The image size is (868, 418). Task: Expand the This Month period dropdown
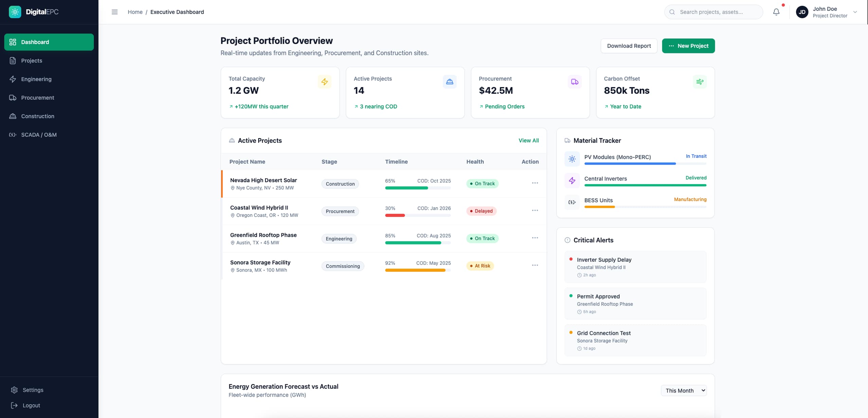pos(684,390)
